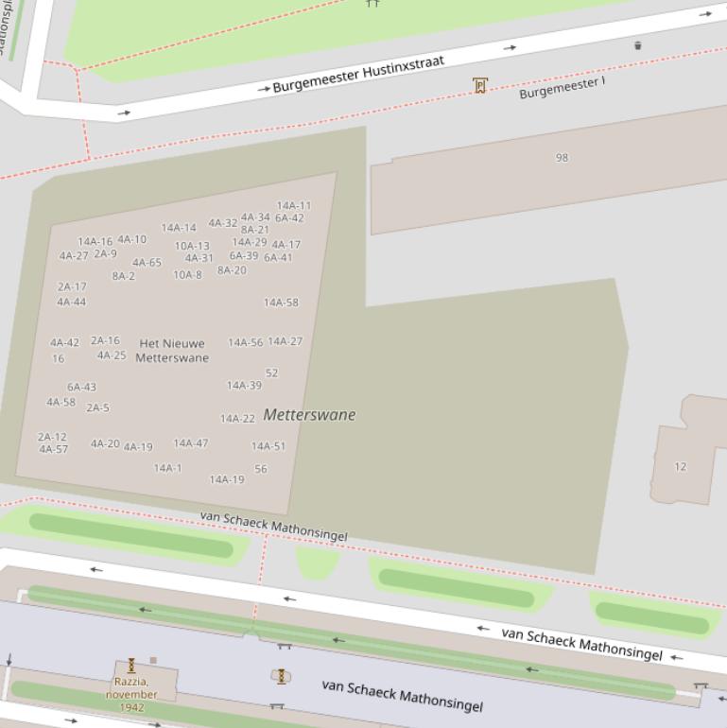Click the memorial icon above Razzia, november 1942
Viewport: 727px width, 728px height.
click(131, 666)
